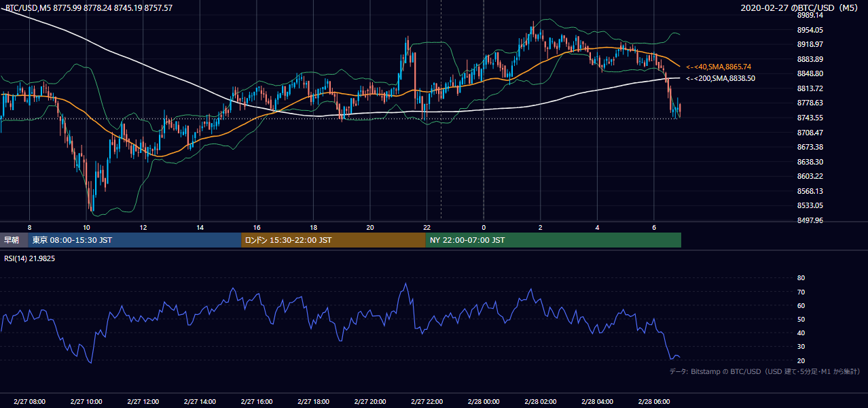
Task: Select the NY 22:00-07:00 JST session bar
Action: click(554, 240)
